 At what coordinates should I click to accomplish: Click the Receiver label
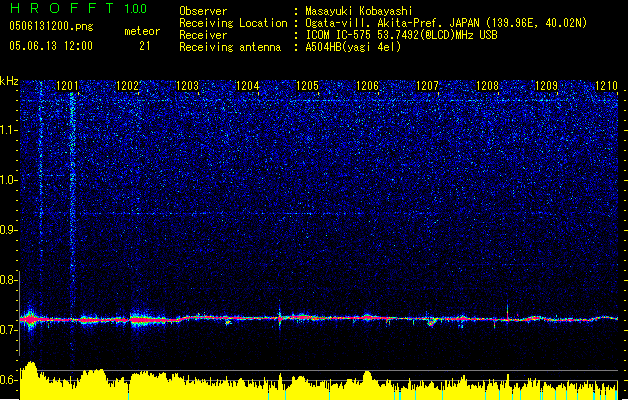(203, 35)
